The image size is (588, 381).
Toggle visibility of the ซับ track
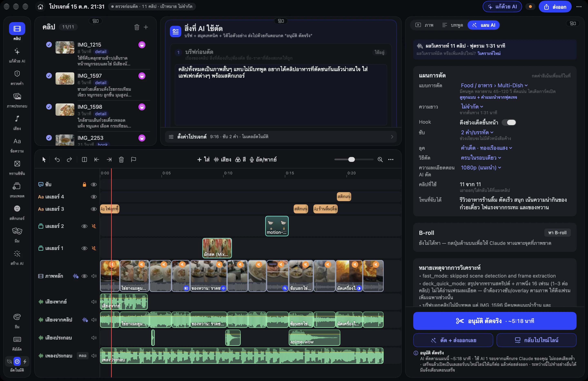tap(94, 185)
